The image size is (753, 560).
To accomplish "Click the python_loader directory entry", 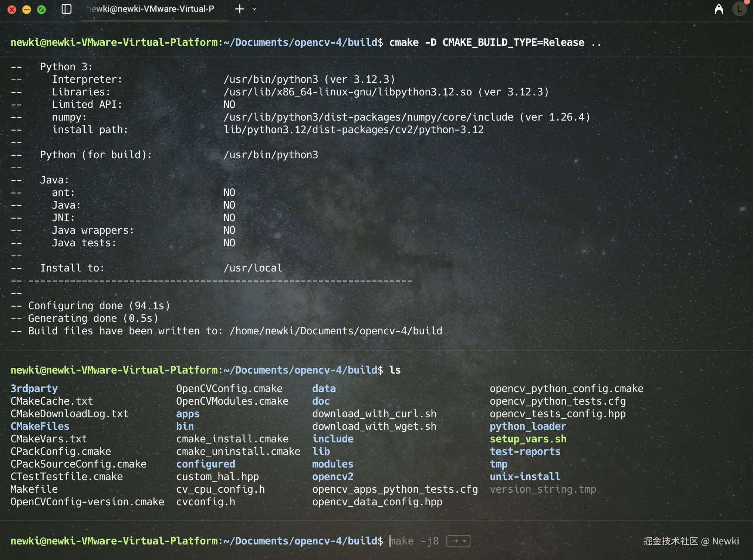I will [x=528, y=426].
